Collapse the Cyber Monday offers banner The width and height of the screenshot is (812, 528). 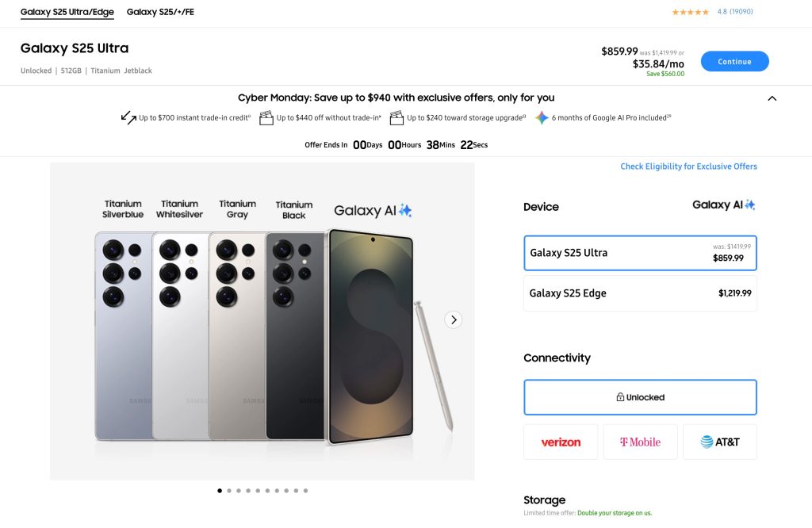(x=772, y=98)
